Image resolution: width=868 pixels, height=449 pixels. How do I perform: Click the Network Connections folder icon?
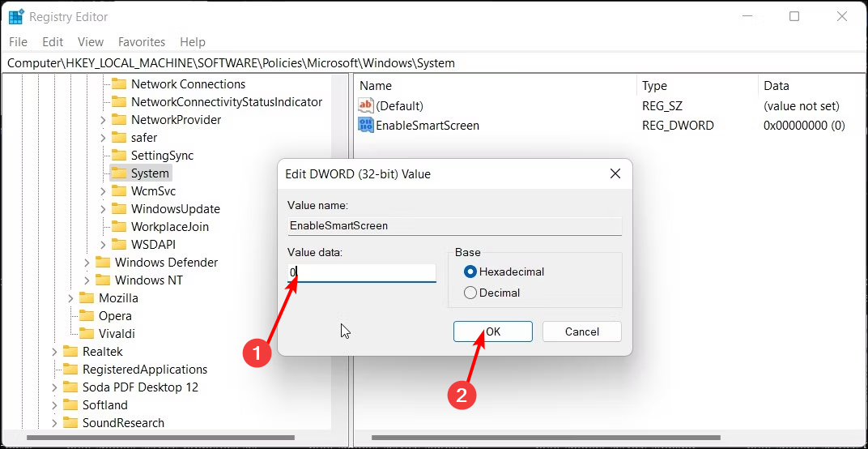119,84
